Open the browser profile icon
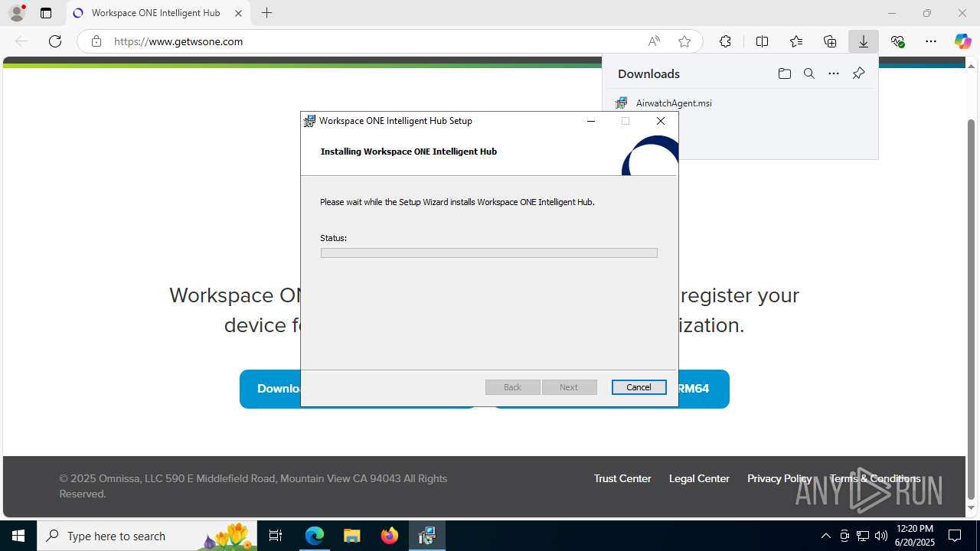This screenshot has height=551, width=980. pos(17,13)
